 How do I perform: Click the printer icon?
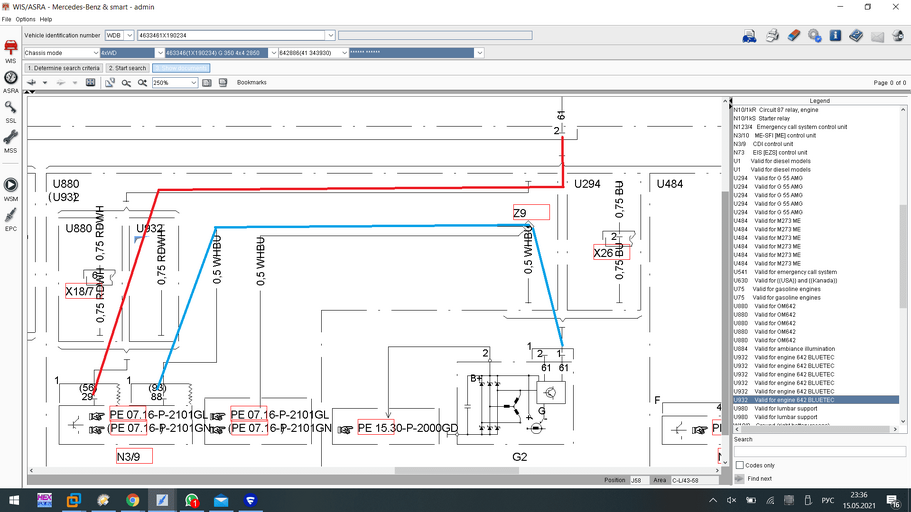772,36
